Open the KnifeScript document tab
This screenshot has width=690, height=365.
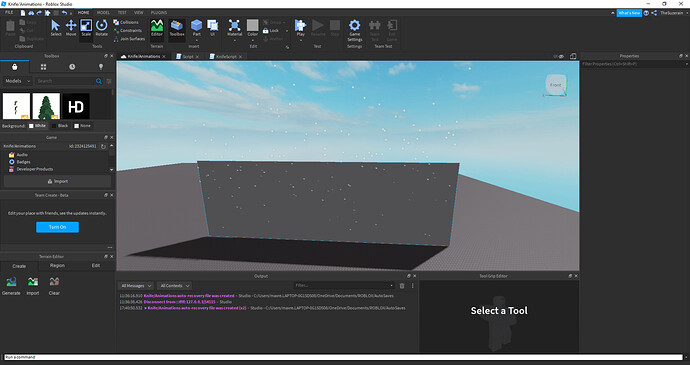226,57
